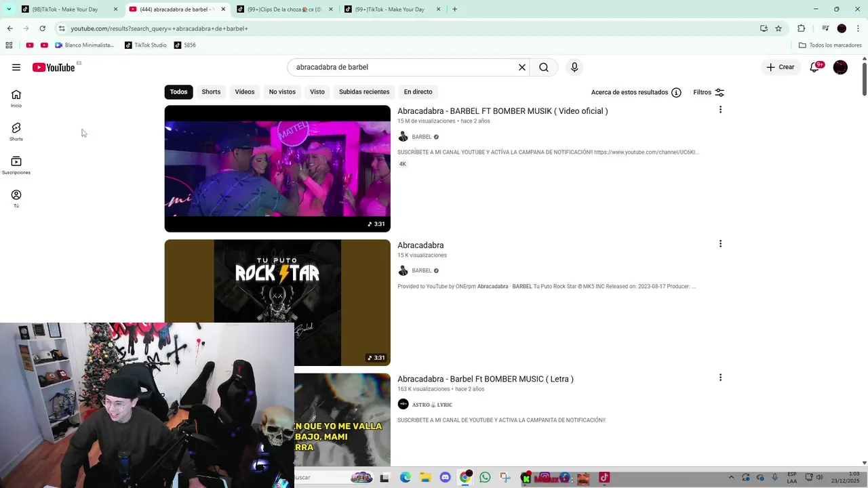
Task: Open the Blanco Minimalista bookmark
Action: tap(85, 45)
